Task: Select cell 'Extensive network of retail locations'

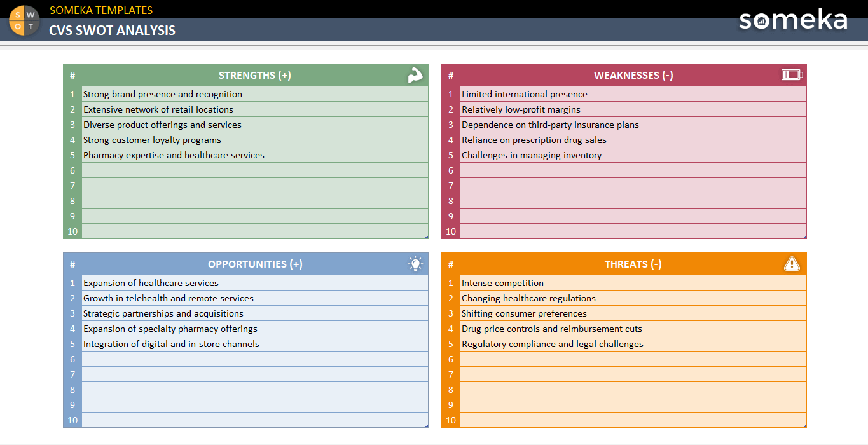Action: [x=255, y=109]
